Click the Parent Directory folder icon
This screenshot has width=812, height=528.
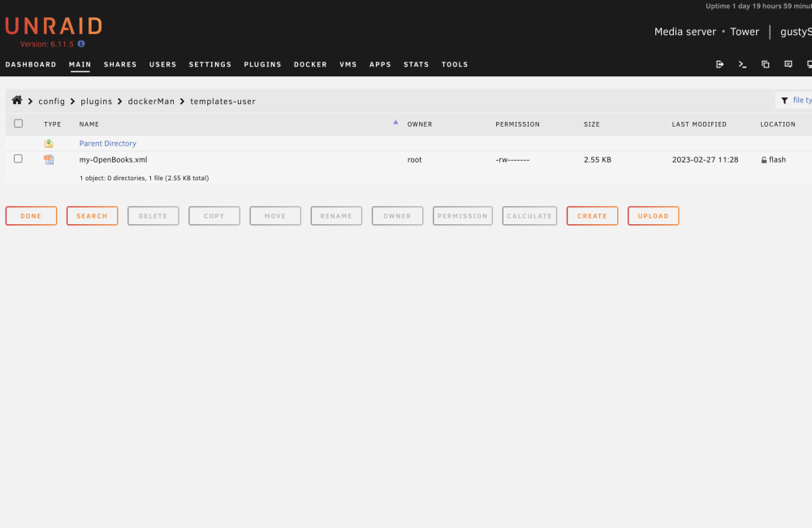tap(49, 144)
